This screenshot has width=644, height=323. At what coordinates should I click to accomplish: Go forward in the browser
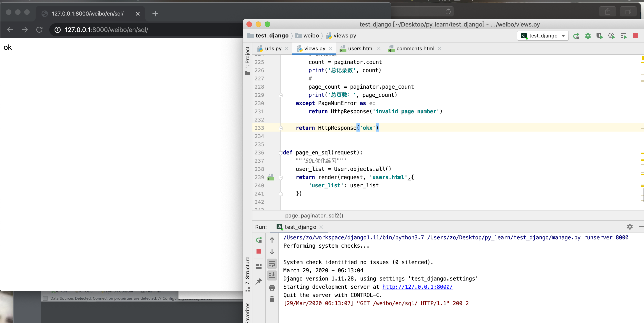[24, 30]
